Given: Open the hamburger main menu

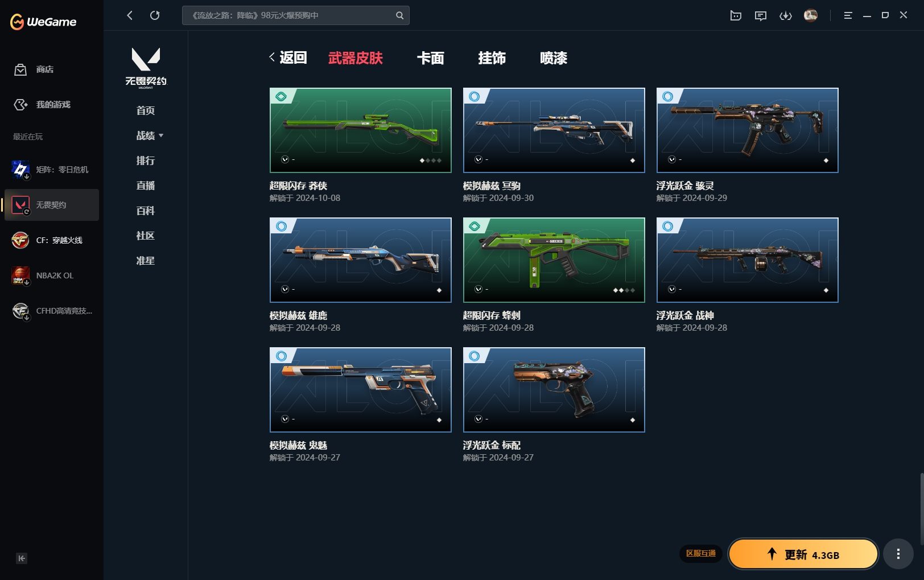Looking at the screenshot, I should pos(848,15).
